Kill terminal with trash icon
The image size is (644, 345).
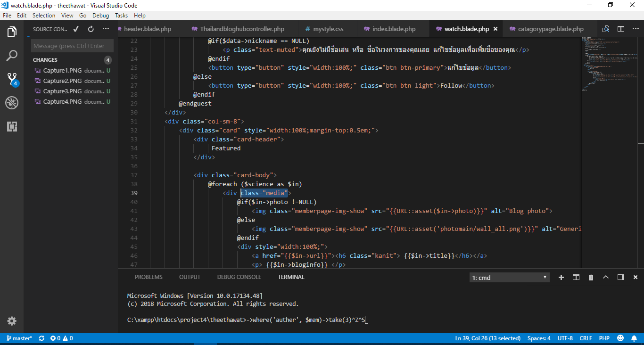click(x=591, y=277)
